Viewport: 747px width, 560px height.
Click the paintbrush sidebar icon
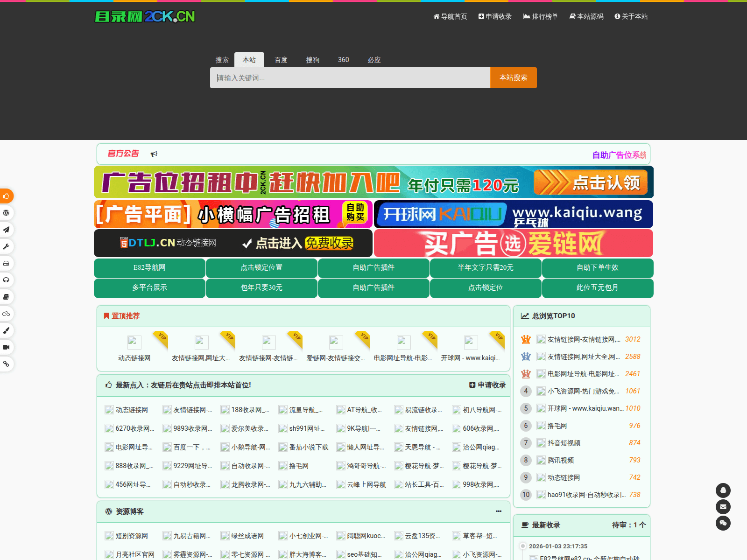pos(7,330)
